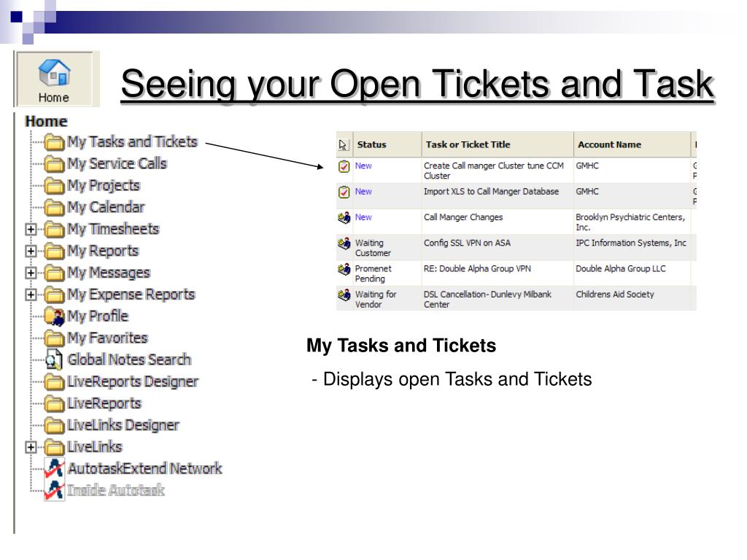Click the LiveLinks Designer folder icon
Viewport: 747px width, 560px height.
click(54, 425)
